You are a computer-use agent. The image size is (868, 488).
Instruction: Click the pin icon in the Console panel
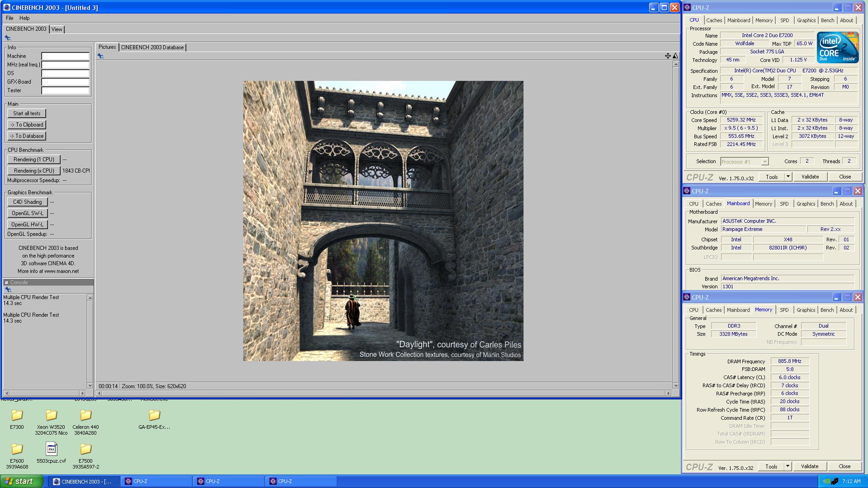[8, 290]
